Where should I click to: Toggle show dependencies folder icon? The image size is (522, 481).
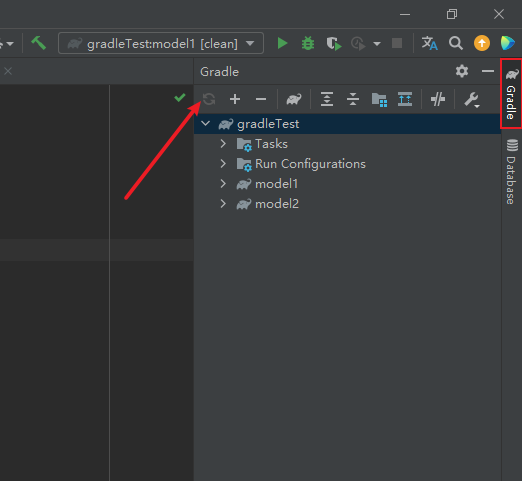point(379,99)
